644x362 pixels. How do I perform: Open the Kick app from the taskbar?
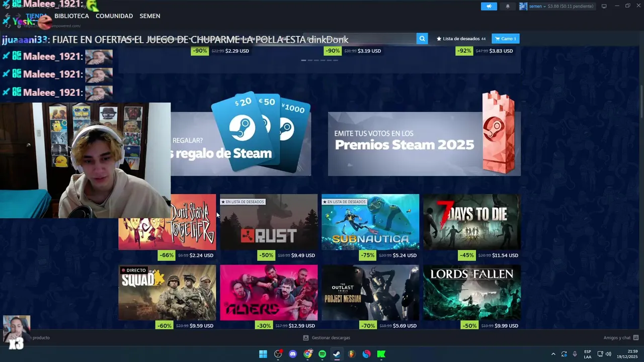click(x=381, y=354)
